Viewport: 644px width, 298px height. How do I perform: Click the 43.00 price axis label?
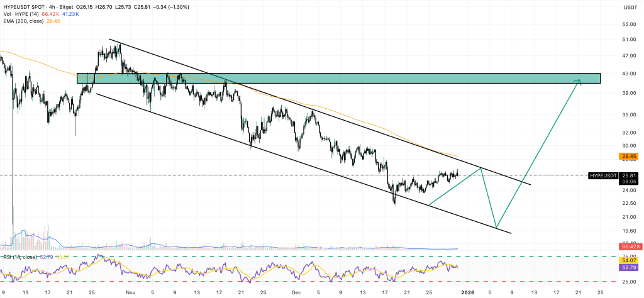[x=630, y=74]
